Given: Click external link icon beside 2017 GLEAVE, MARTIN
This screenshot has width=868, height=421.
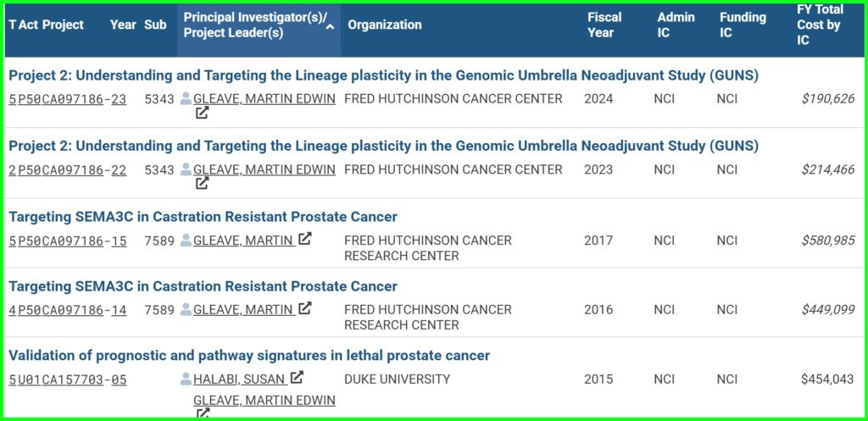Looking at the screenshot, I should pyautogui.click(x=305, y=238).
